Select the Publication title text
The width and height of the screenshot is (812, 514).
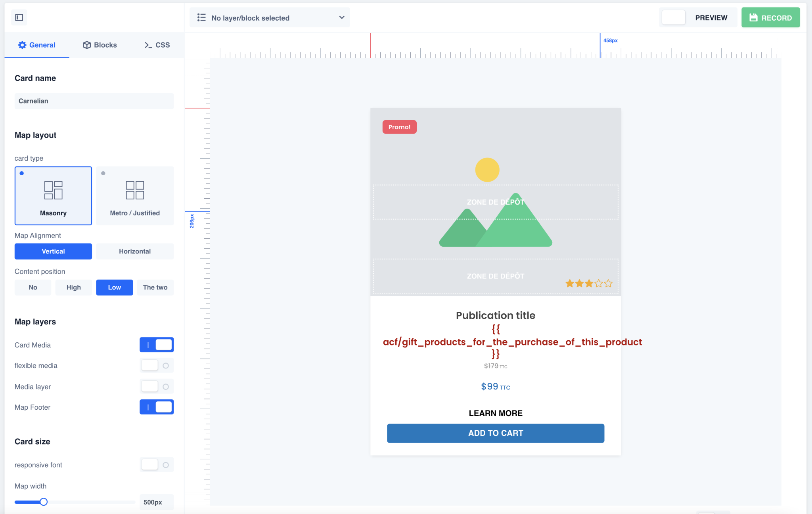[x=496, y=315]
